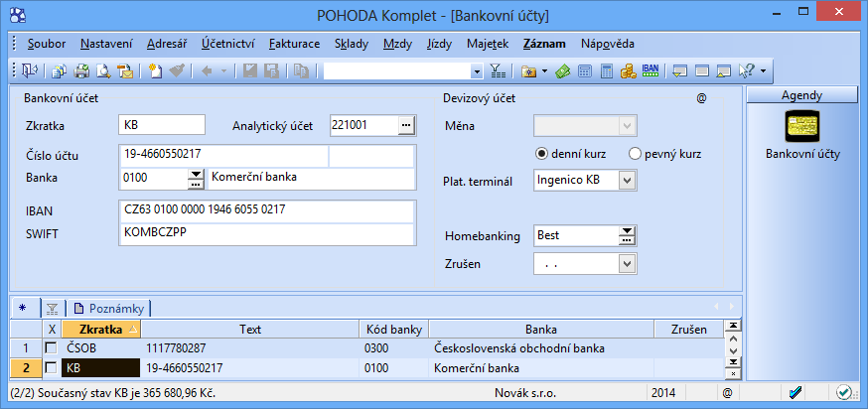Image resolution: width=868 pixels, height=409 pixels.
Task: Click the plain list panel icon
Action: pyautogui.click(x=702, y=70)
